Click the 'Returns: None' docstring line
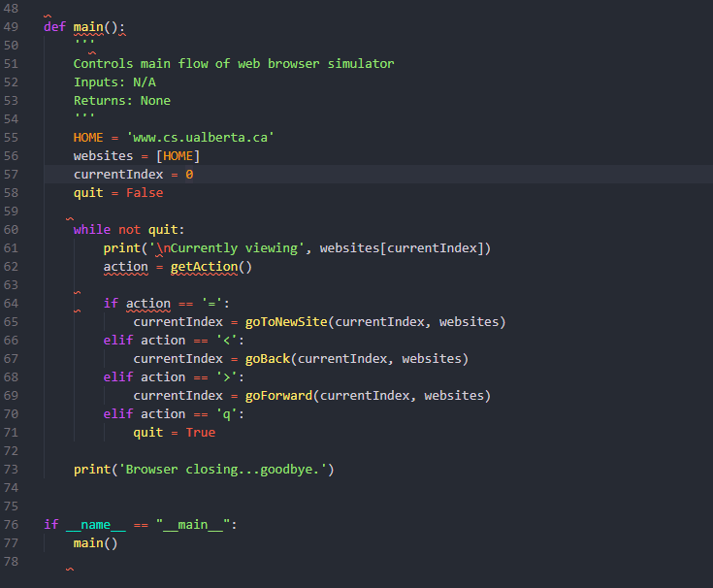 122,101
